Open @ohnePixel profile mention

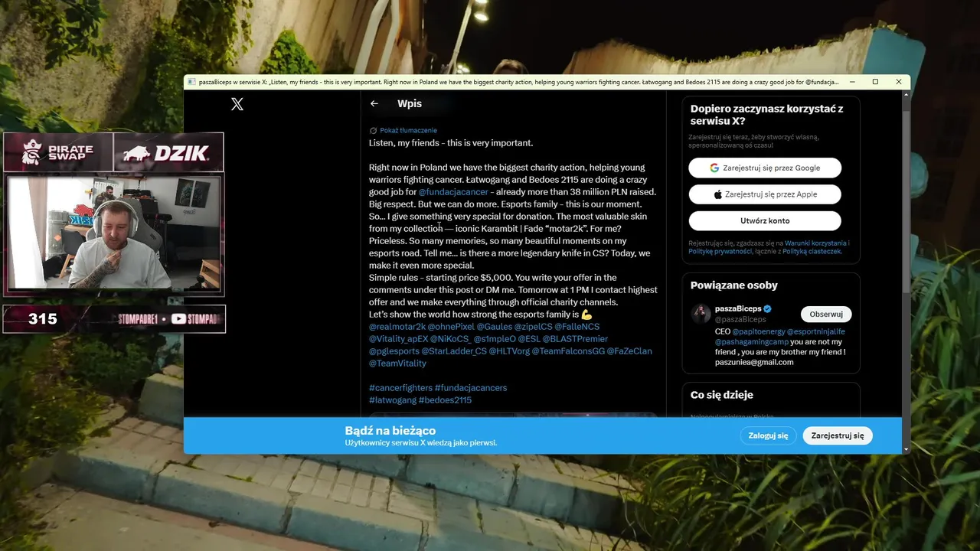pos(452,327)
